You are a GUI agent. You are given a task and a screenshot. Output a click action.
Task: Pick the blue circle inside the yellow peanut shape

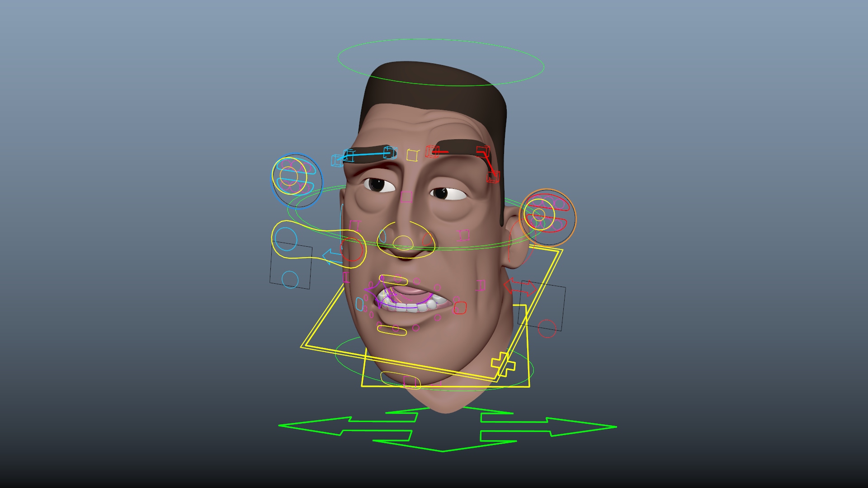[x=286, y=239]
